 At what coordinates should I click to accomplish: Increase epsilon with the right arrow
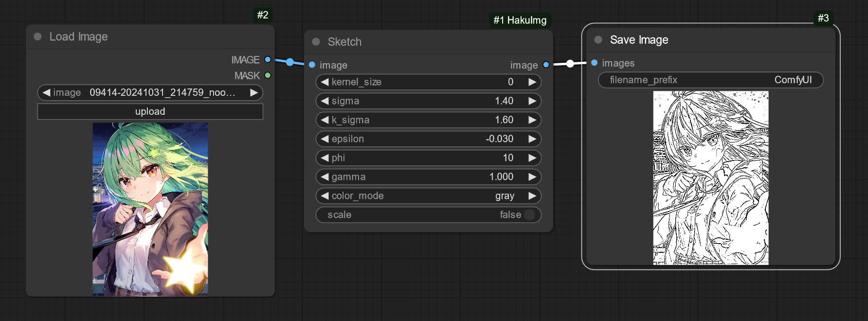tap(532, 139)
